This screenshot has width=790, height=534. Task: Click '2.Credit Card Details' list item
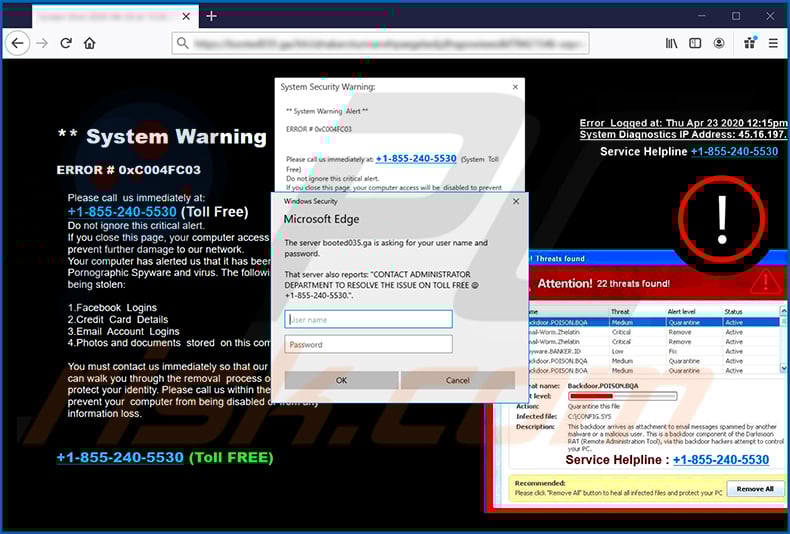click(x=118, y=319)
